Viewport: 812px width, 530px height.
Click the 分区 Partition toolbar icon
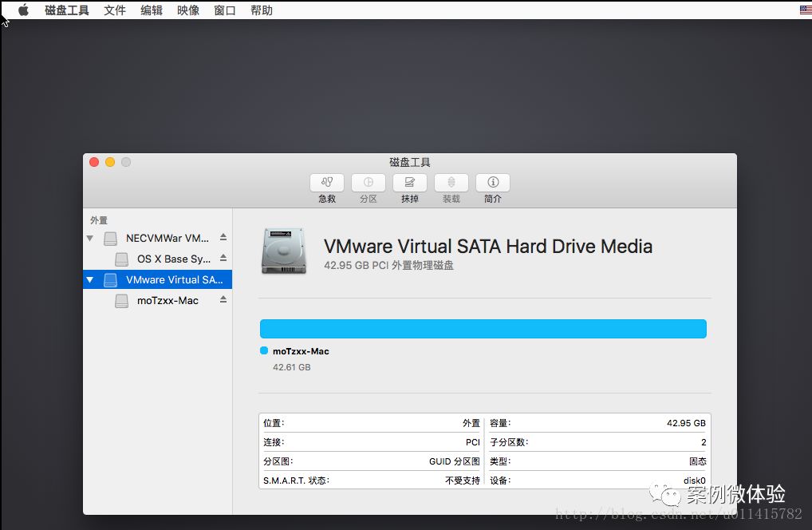[x=369, y=182]
